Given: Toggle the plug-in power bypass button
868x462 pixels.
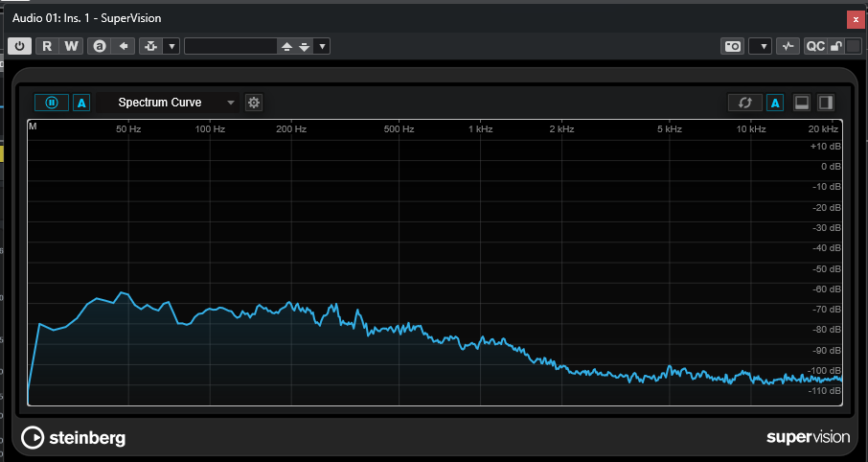Looking at the screenshot, I should click(x=19, y=46).
